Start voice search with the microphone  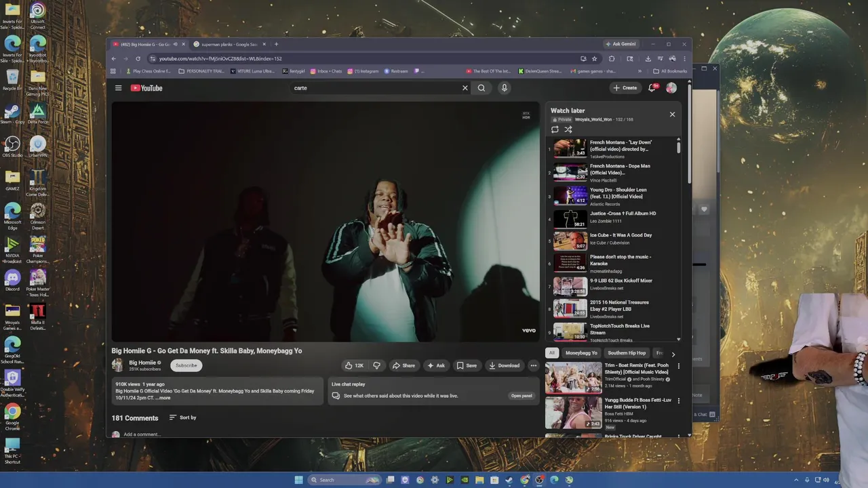coord(504,88)
